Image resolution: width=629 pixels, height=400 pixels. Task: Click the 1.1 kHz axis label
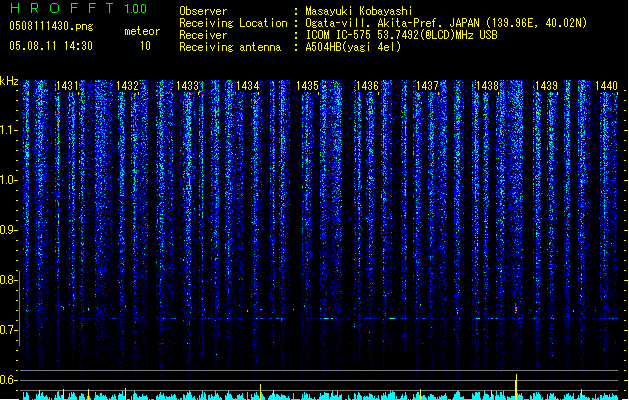8,130
